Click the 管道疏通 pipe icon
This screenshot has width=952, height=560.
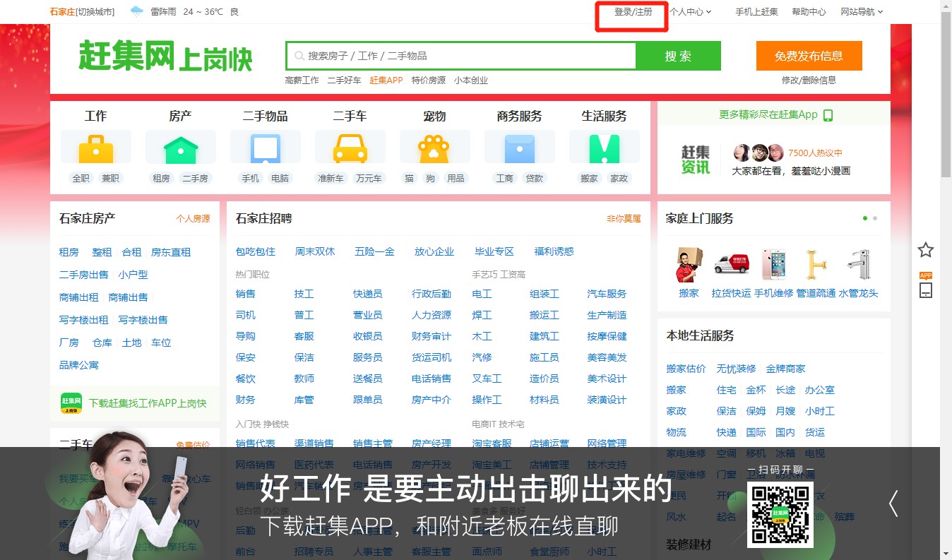pyautogui.click(x=816, y=265)
